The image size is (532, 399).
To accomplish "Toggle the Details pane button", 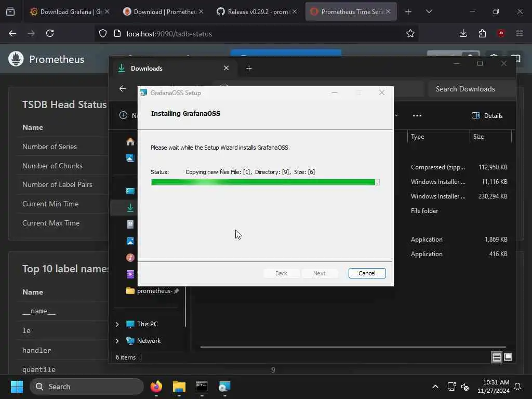I will (487, 116).
